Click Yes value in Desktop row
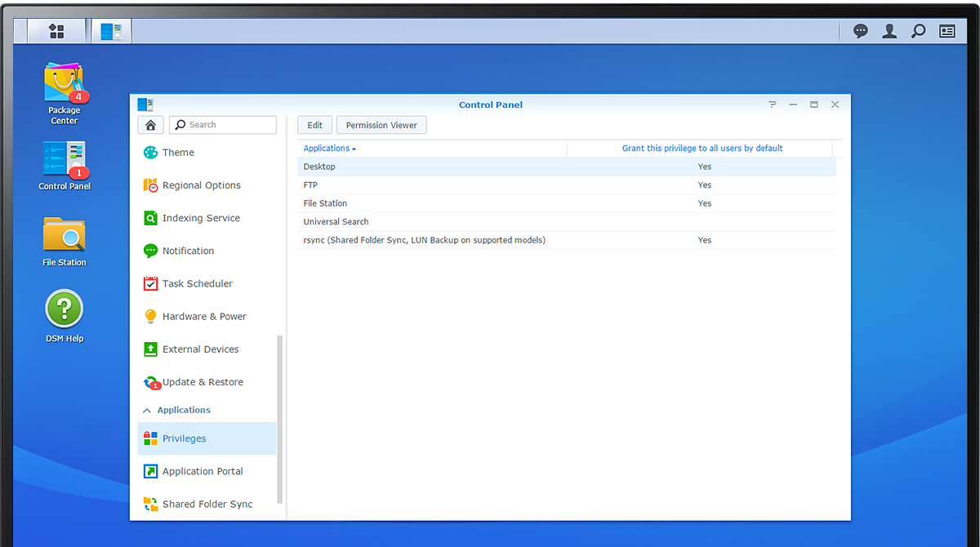The width and height of the screenshot is (980, 547). point(704,167)
